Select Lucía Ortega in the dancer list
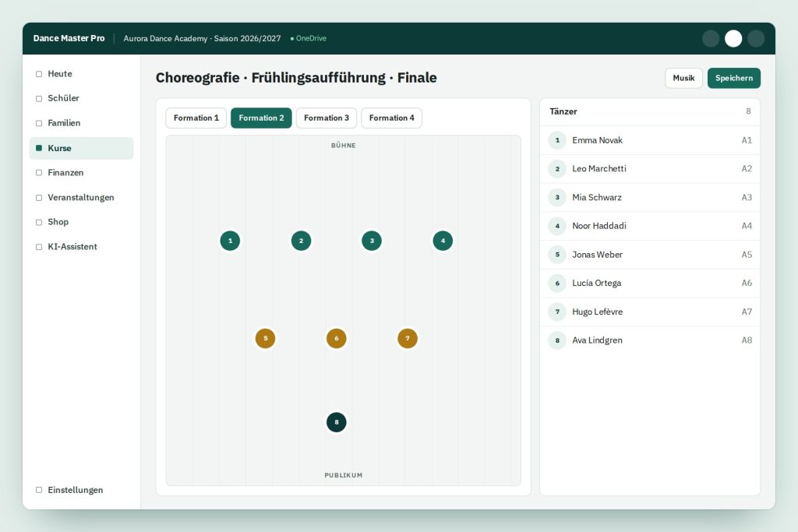 pyautogui.click(x=650, y=284)
